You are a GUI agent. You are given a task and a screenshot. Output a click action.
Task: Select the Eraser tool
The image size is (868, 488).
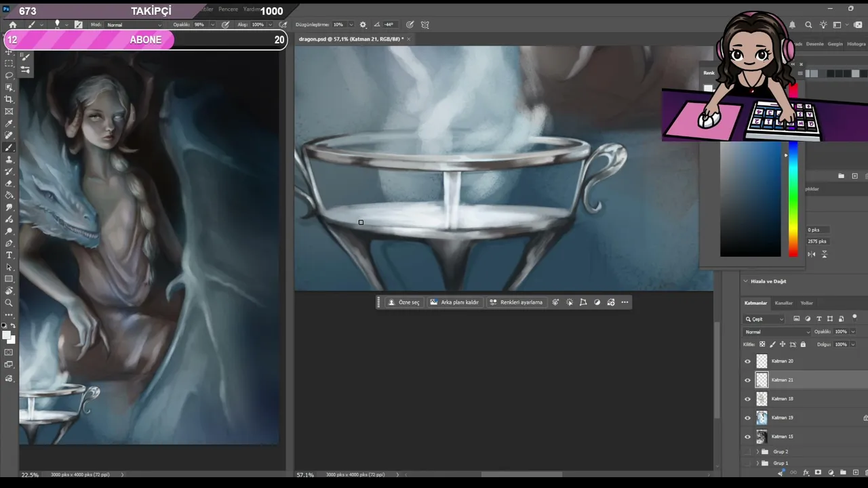(9, 184)
